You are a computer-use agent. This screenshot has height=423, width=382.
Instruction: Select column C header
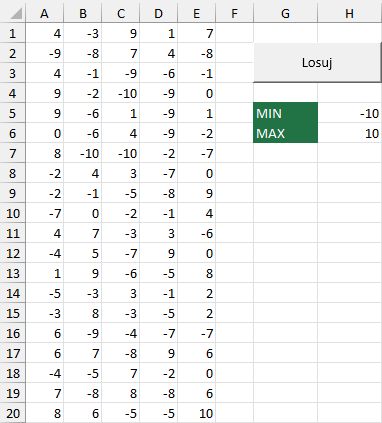click(121, 13)
